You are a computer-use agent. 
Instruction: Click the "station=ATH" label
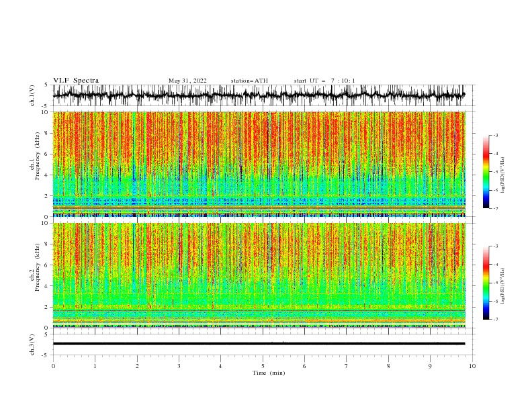click(x=249, y=81)
